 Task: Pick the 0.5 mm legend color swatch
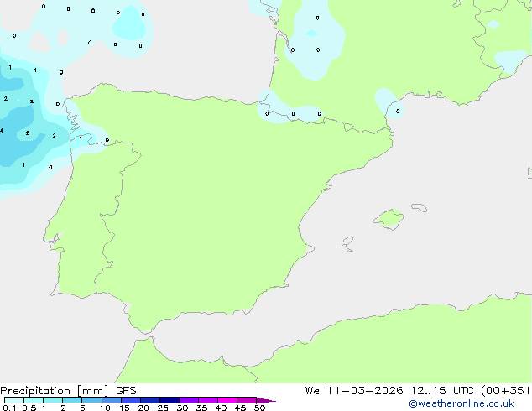(34, 400)
